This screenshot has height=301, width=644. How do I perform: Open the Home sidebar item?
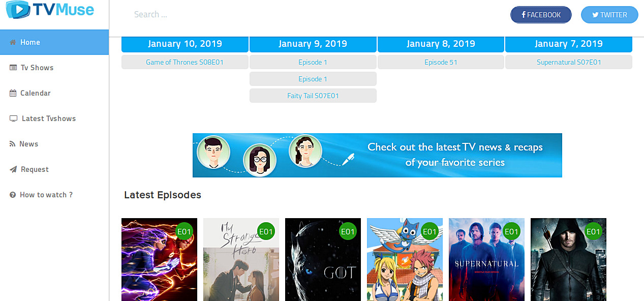click(x=54, y=42)
